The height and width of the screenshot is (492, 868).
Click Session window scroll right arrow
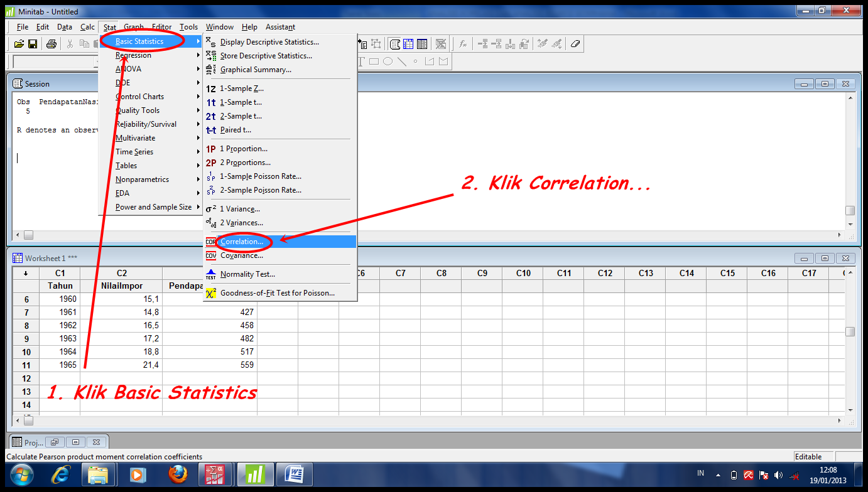pos(840,235)
